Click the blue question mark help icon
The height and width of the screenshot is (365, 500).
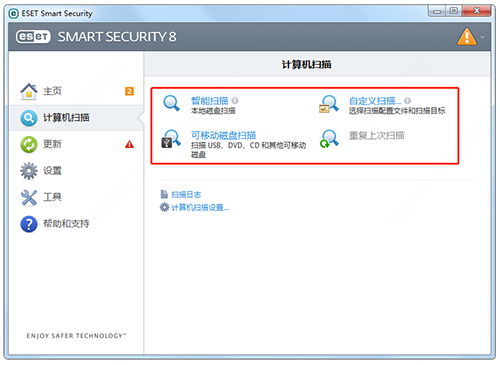click(29, 224)
